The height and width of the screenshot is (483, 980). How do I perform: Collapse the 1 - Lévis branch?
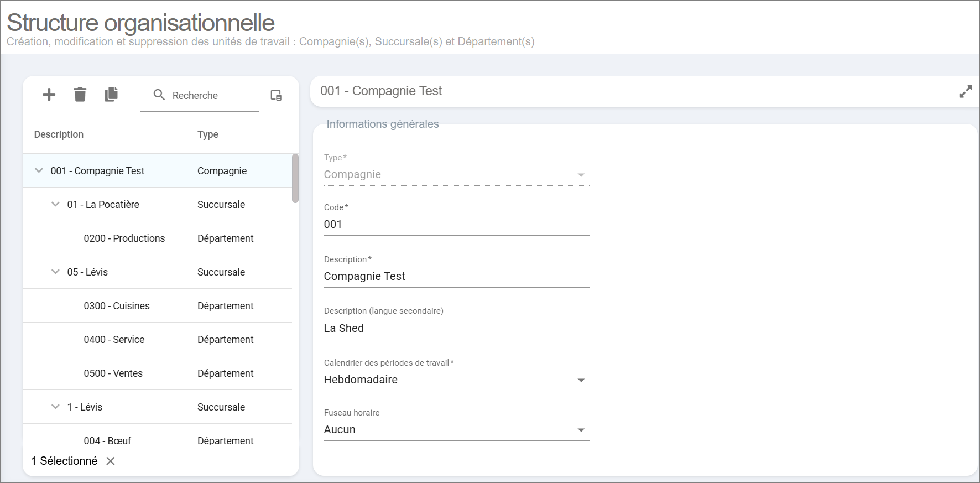(x=55, y=407)
